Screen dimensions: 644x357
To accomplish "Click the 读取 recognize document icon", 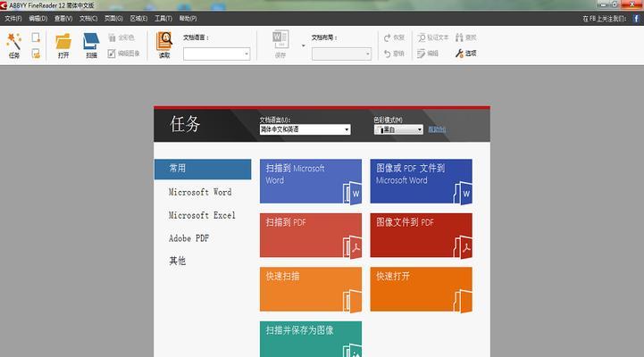I will 164,46.
